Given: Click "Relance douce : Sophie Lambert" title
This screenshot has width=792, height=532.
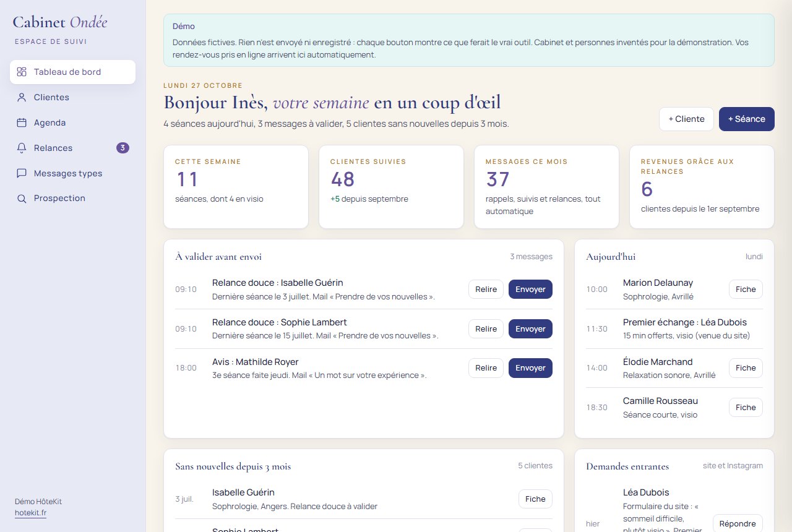Looking at the screenshot, I should 279,322.
